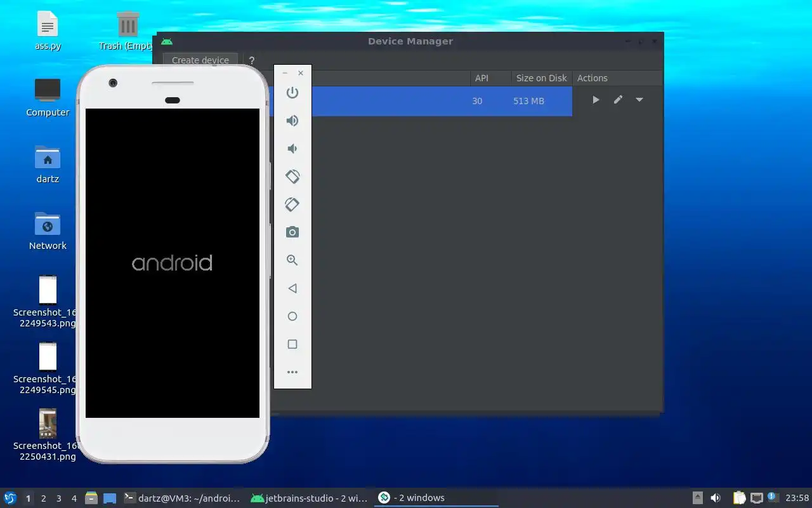
Task: Click the emulator zoom magnifier icon
Action: [x=292, y=260]
